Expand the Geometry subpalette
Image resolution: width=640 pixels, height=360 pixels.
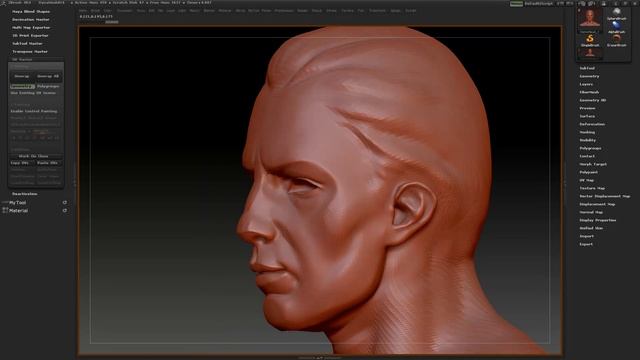tap(589, 76)
